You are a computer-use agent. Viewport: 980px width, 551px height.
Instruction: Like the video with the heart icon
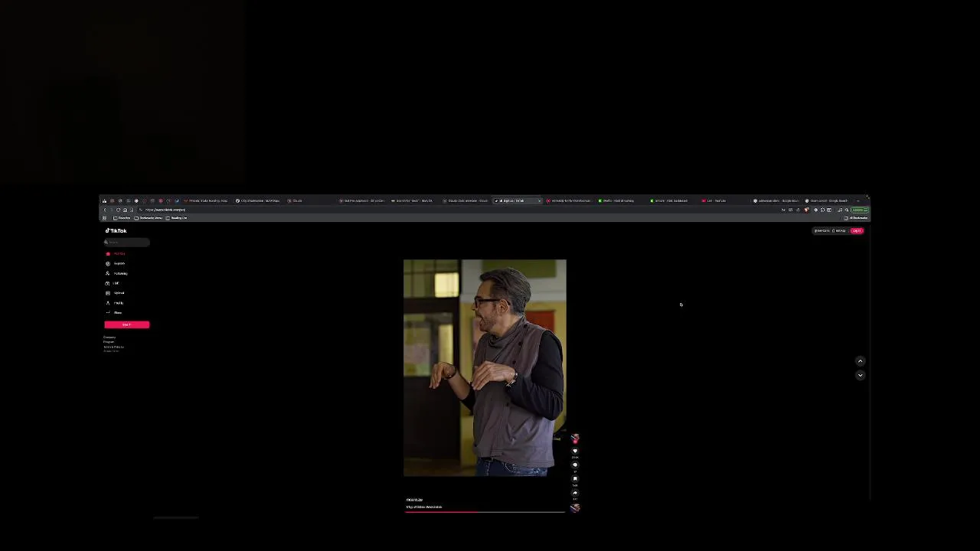pos(575,451)
